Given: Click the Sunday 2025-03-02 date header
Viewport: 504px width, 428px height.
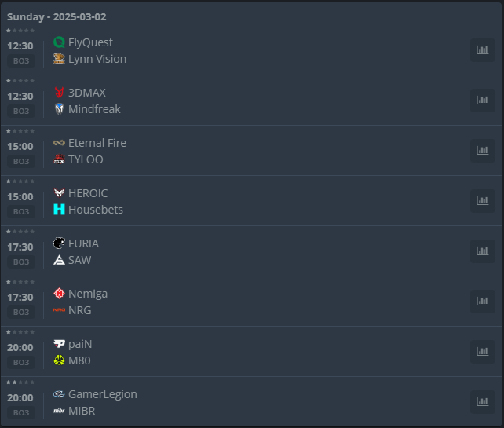Looking at the screenshot, I should click(x=57, y=16).
